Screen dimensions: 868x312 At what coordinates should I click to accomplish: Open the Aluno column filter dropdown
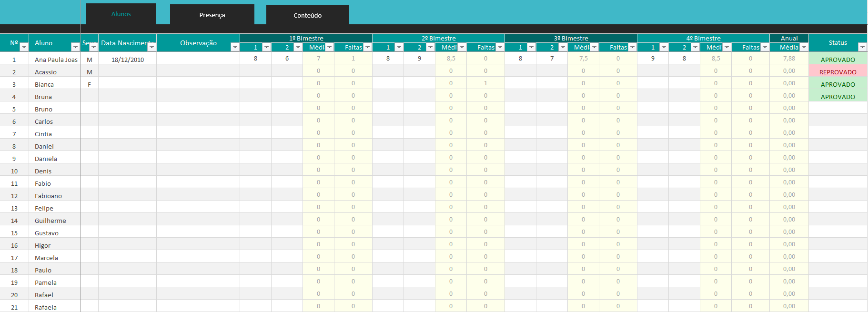(x=75, y=47)
